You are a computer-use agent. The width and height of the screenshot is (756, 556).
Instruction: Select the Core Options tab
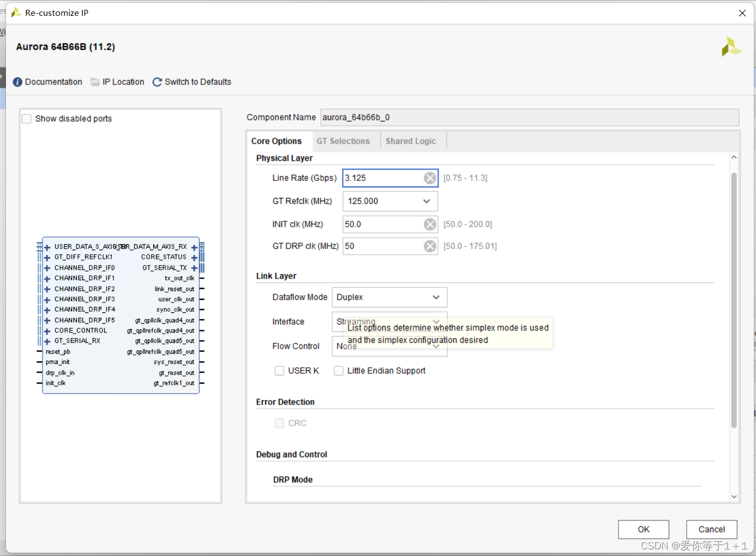(277, 141)
